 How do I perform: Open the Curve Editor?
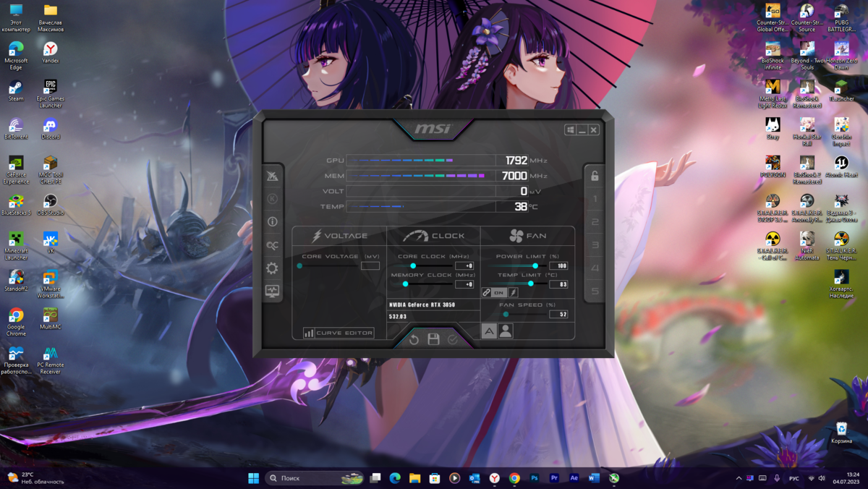pos(339,333)
